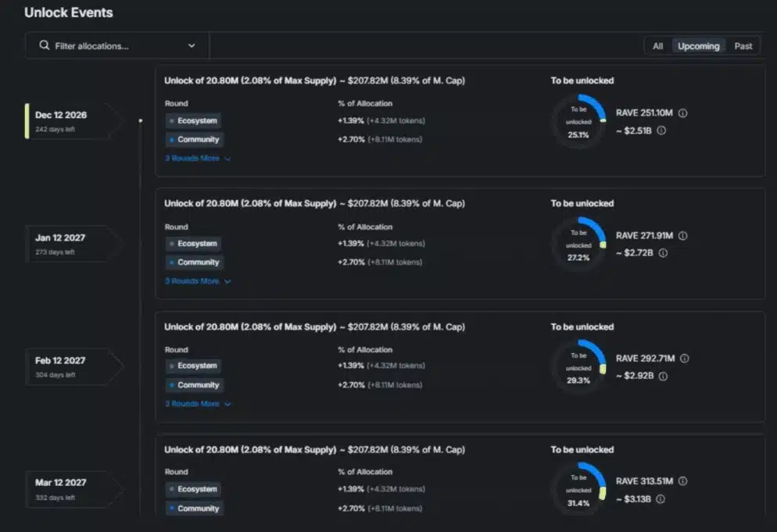Click info icon beside RAVE 251.10M

coord(682,113)
